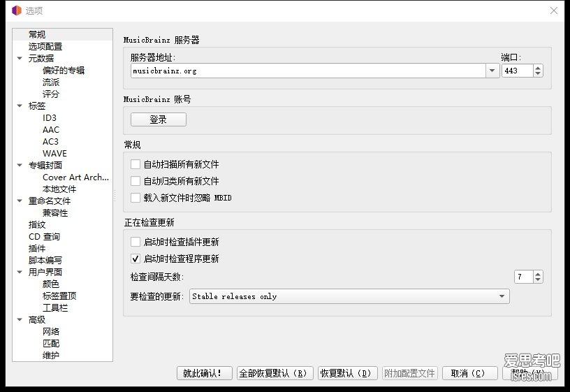Select AAC tag options
Image resolution: width=570 pixels, height=392 pixels.
pos(50,130)
